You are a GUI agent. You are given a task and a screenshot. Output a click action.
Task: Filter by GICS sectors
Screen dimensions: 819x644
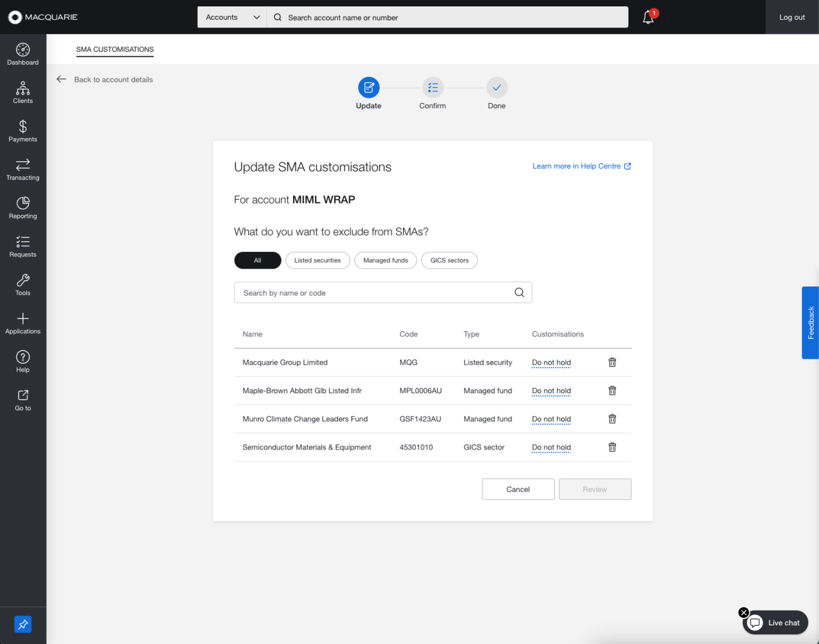(x=449, y=260)
